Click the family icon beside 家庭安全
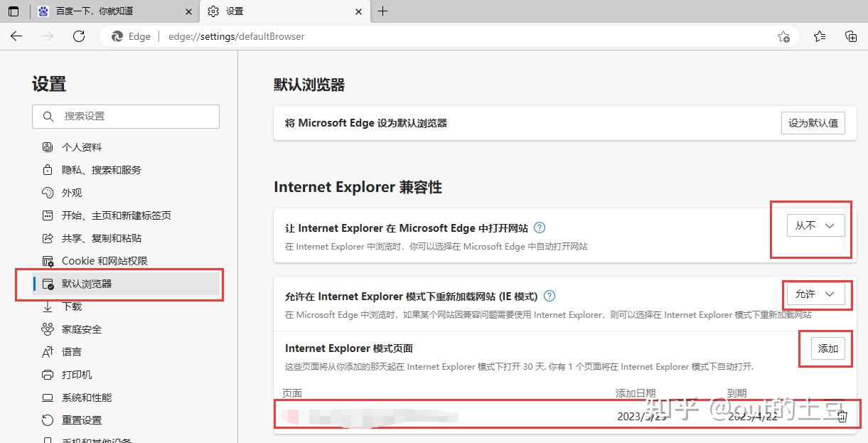Viewport: 868px width, 443px height. 48,329
